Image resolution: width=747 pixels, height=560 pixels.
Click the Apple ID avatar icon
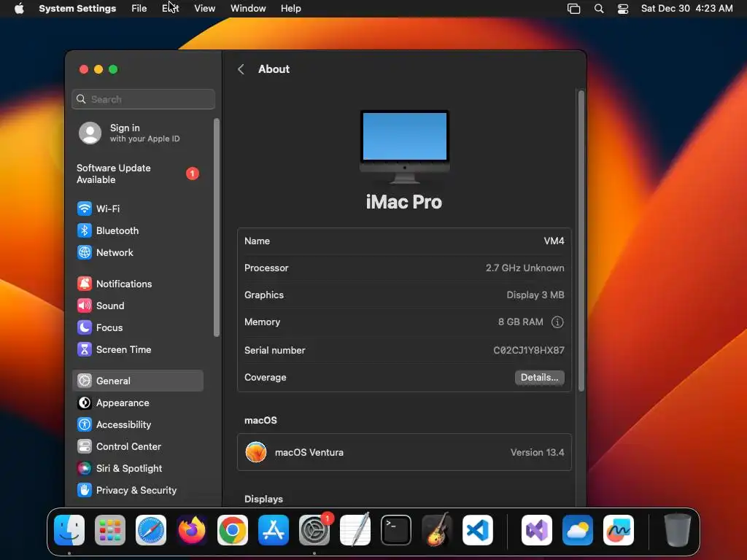pos(90,133)
